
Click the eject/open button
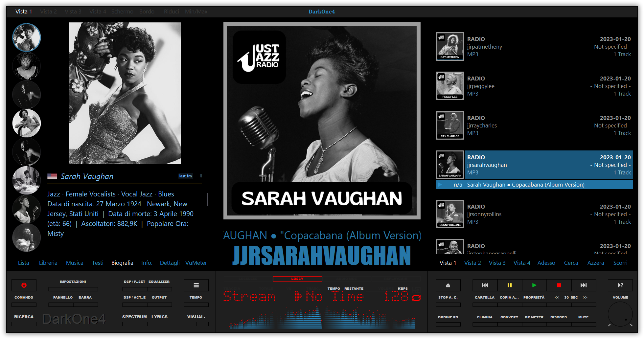pyautogui.click(x=448, y=285)
